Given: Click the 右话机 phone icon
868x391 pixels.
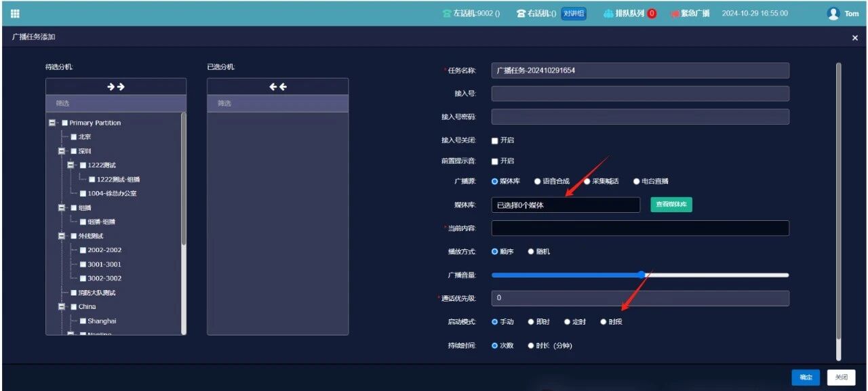Looking at the screenshot, I should tap(521, 14).
